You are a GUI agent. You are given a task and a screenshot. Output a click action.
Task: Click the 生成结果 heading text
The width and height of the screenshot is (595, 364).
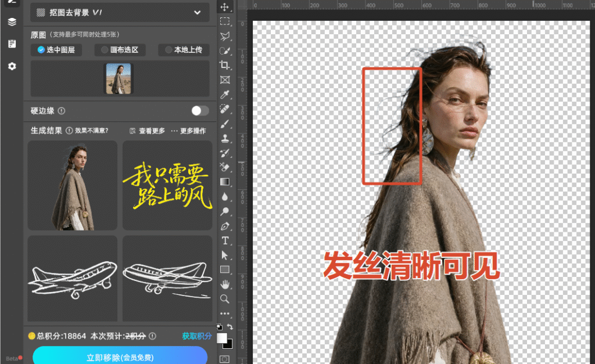click(46, 131)
